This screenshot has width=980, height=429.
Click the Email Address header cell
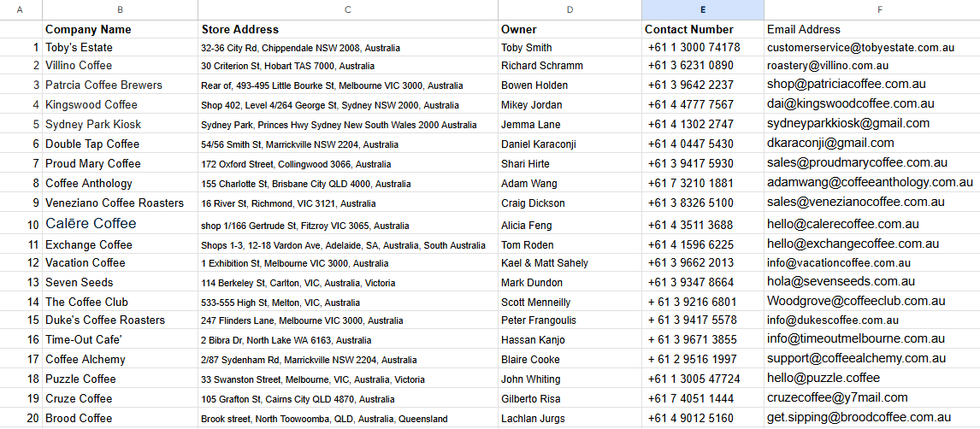click(x=872, y=29)
